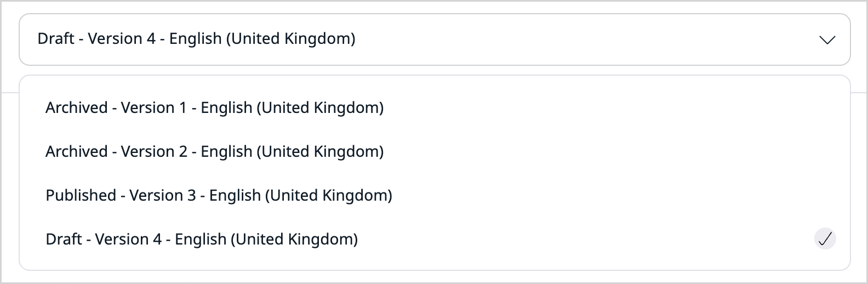Select the second Archived entry in the list

click(x=214, y=151)
